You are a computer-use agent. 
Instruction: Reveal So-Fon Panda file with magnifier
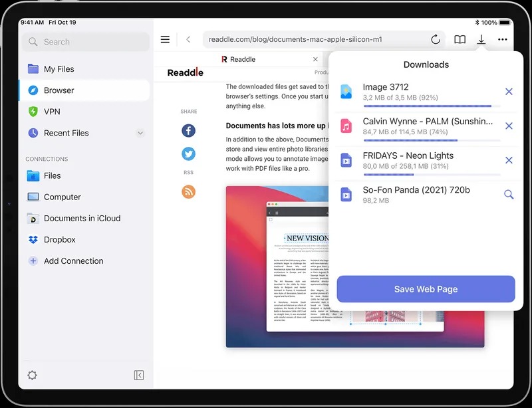pyautogui.click(x=509, y=195)
